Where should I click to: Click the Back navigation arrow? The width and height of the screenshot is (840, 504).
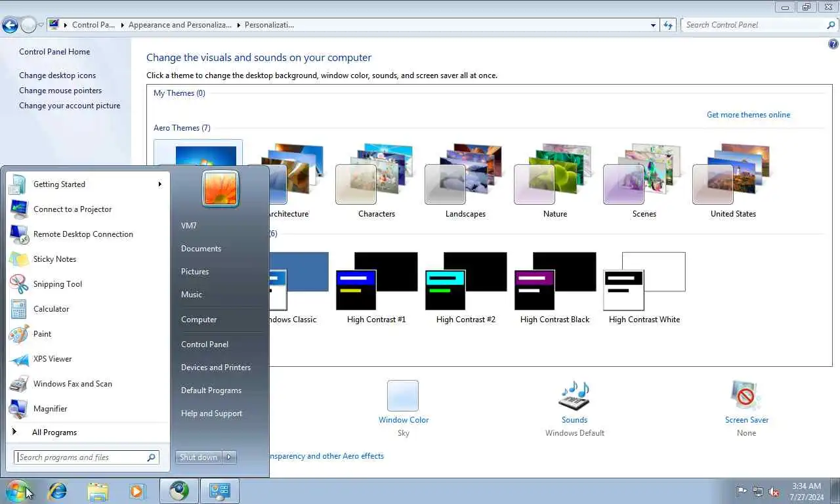point(10,25)
